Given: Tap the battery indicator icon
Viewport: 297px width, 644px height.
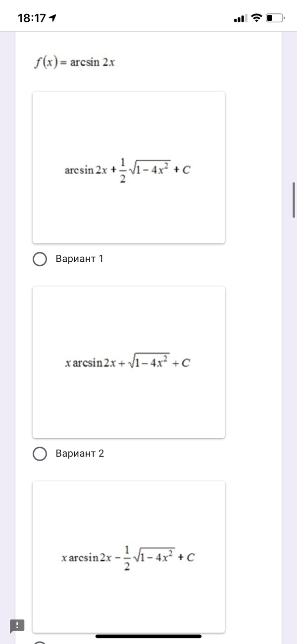Looking at the screenshot, I should click(x=275, y=18).
